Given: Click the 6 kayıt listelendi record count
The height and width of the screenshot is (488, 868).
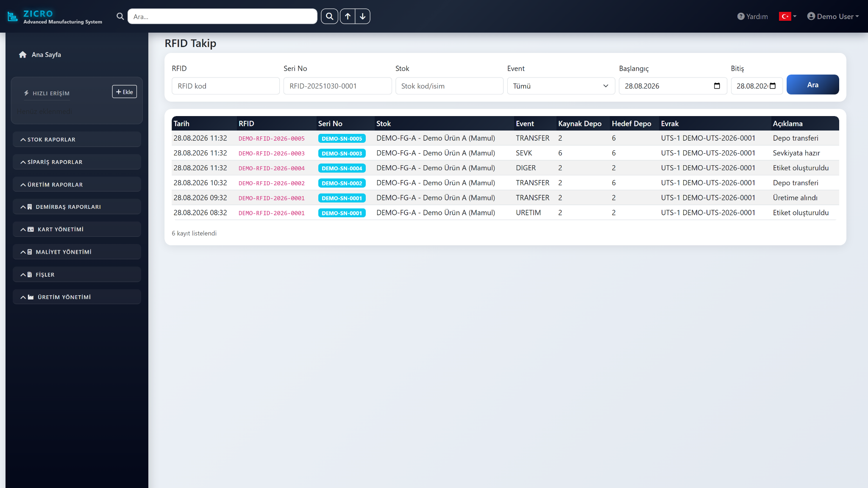Looking at the screenshot, I should click(x=194, y=233).
